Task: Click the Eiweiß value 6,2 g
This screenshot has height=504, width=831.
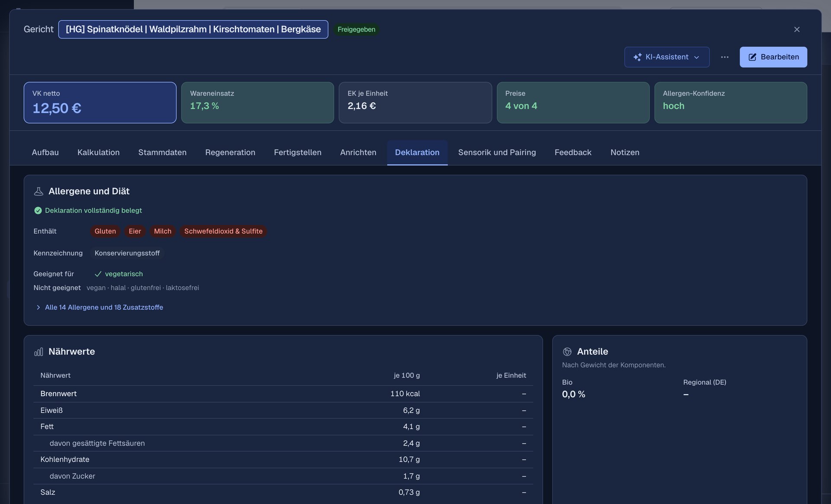Action: 411,410
